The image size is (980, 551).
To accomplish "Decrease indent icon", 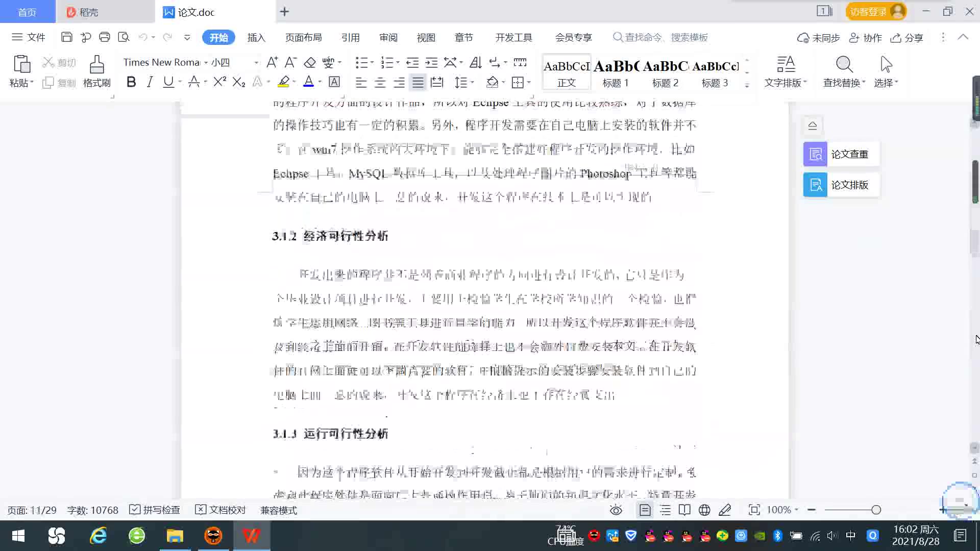I will click(x=412, y=62).
